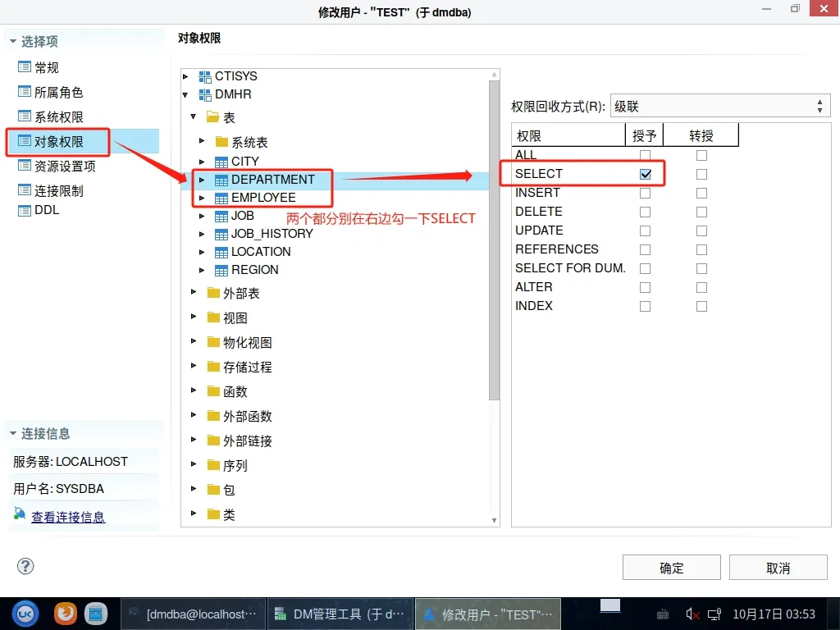Check the INSERT grant checkbox
Screen dimensions: 840x630
click(x=646, y=193)
